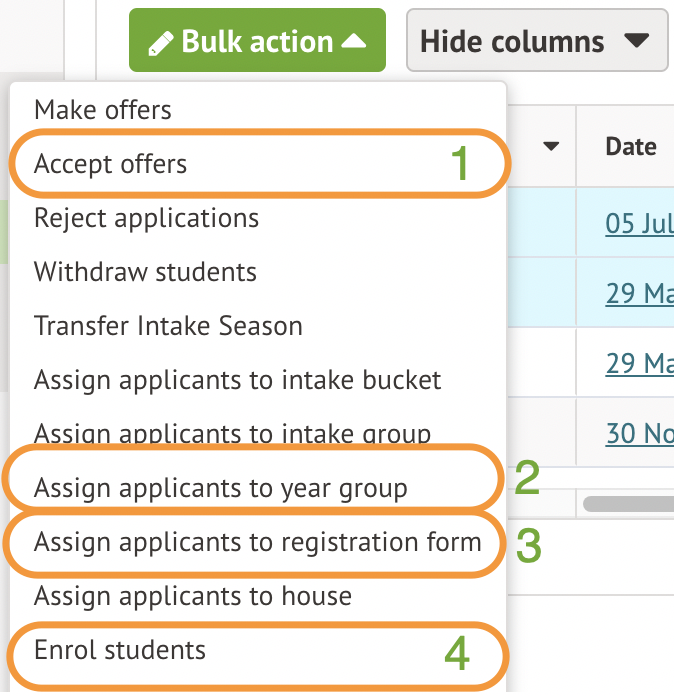Click the horizontal table scrollbar
This screenshot has height=696, width=674.
tap(628, 503)
